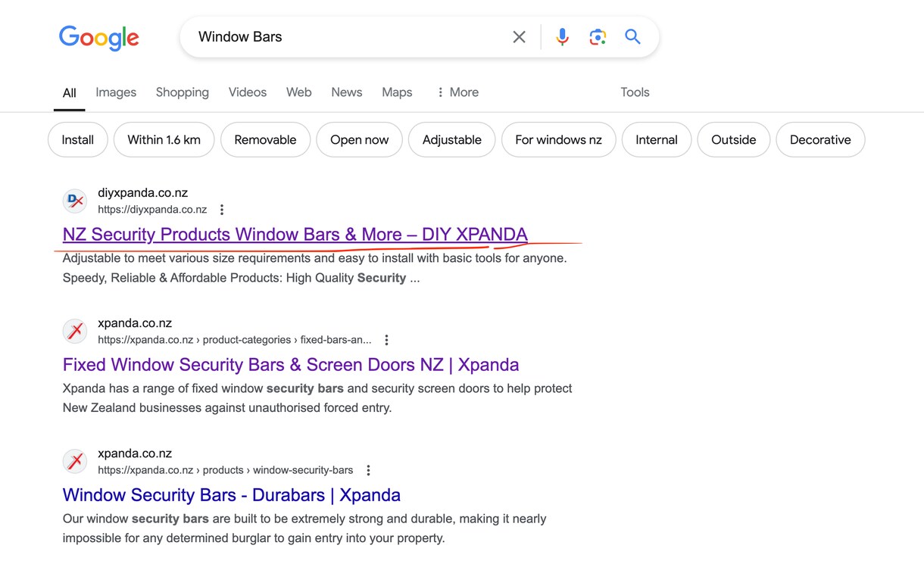Click snippet 'Xpanda has a range of fixed'

[x=317, y=398]
